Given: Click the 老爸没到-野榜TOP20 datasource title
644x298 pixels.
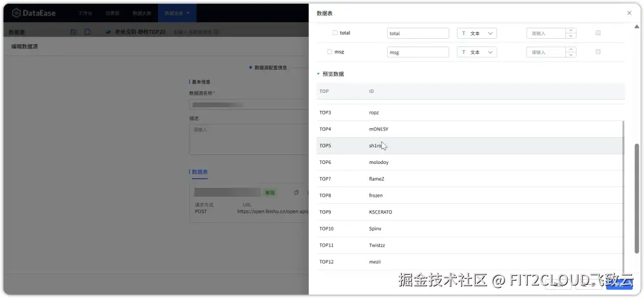Looking at the screenshot, I should point(140,32).
